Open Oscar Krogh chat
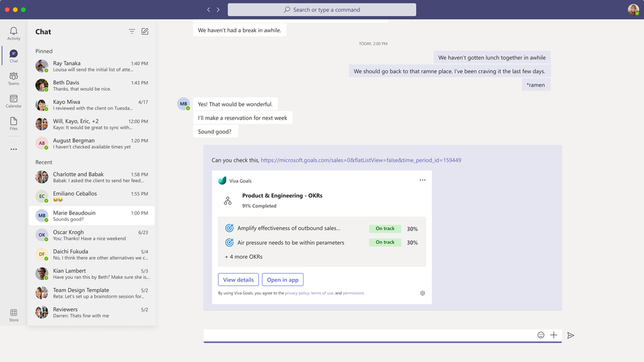The width and height of the screenshot is (644, 362). pyautogui.click(x=92, y=234)
